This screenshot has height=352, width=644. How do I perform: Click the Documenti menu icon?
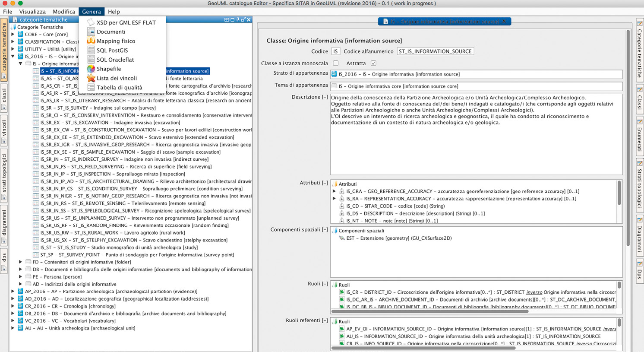pyautogui.click(x=91, y=32)
